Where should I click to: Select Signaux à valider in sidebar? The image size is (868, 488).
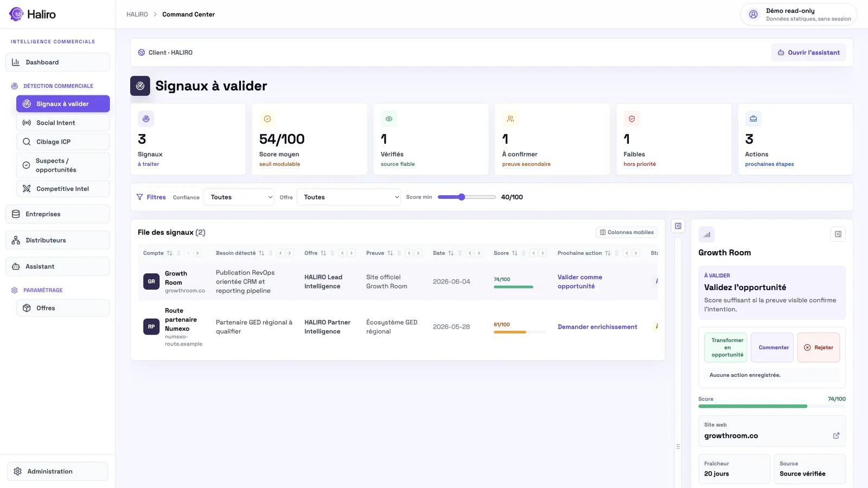click(63, 104)
